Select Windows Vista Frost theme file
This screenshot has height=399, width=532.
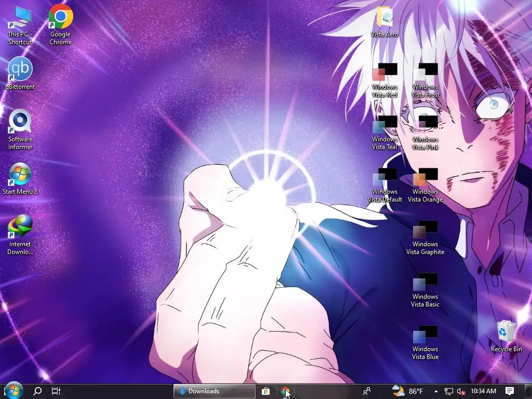(x=425, y=81)
